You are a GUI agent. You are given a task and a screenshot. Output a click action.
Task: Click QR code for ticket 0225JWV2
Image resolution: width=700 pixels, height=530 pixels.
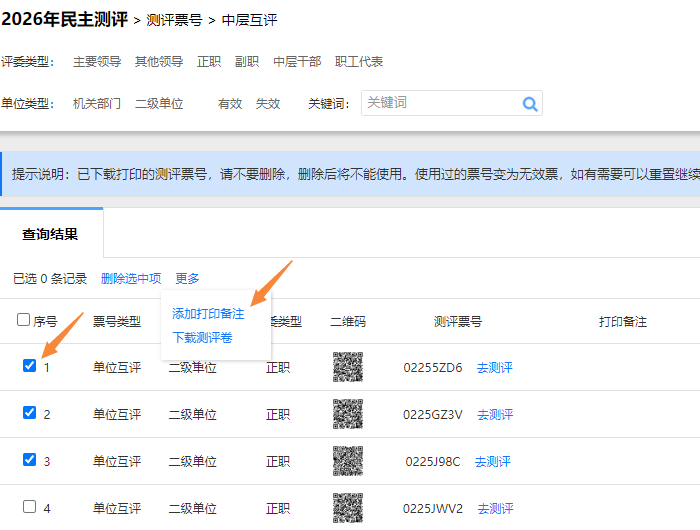click(348, 508)
